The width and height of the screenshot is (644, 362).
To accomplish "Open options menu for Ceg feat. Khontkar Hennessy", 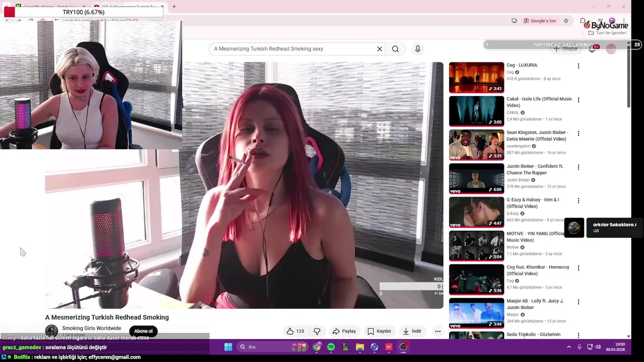I will (578, 268).
